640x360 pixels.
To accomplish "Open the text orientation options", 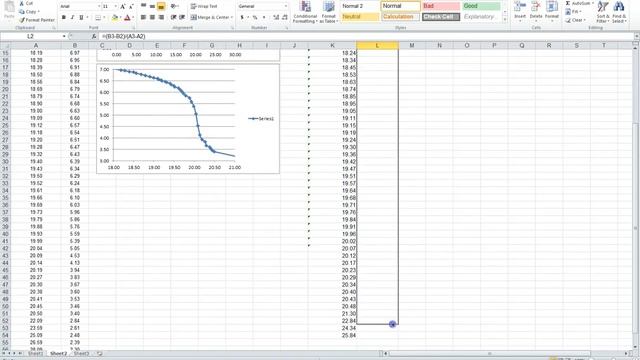I will (x=174, y=7).
